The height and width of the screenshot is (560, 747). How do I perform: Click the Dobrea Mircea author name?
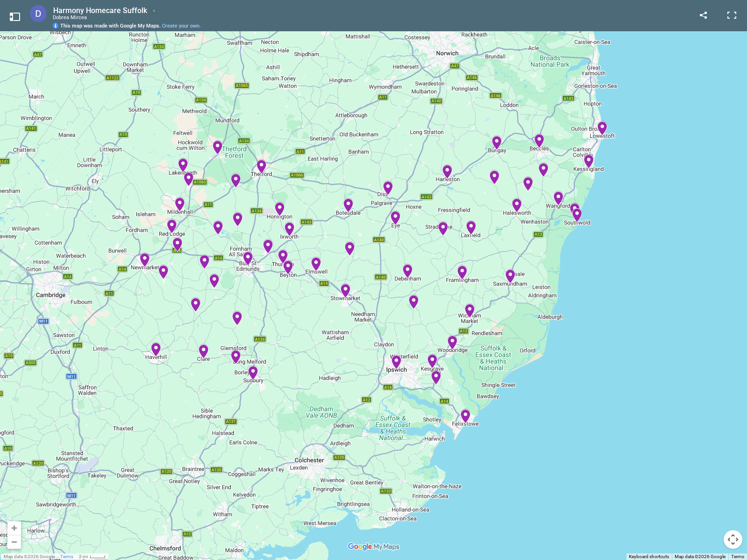tap(70, 18)
